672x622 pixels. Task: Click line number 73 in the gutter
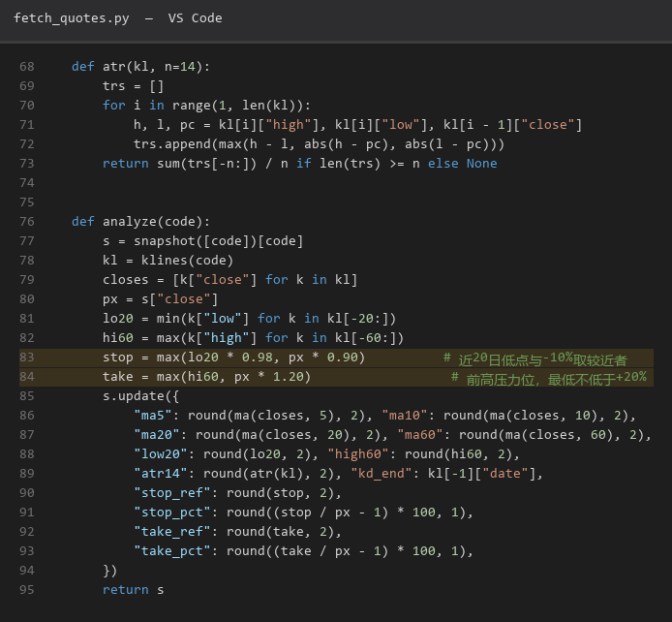(26, 164)
